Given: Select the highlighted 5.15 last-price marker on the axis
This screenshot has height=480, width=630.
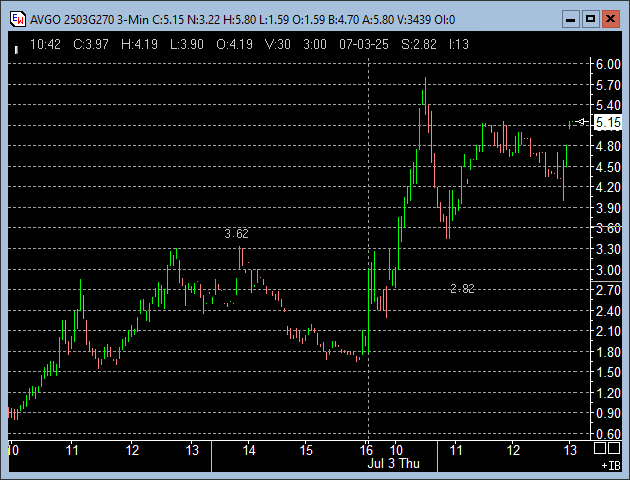Looking at the screenshot, I should [x=608, y=122].
